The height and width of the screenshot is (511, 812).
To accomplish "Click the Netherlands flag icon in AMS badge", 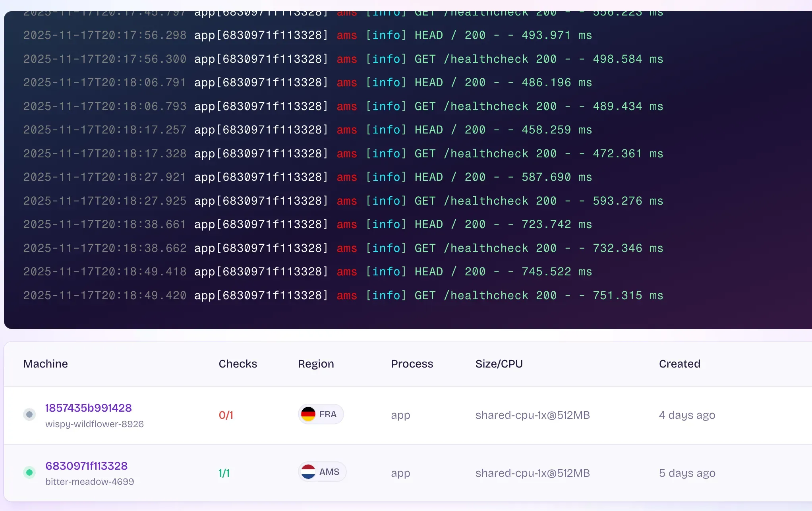I will pos(308,472).
